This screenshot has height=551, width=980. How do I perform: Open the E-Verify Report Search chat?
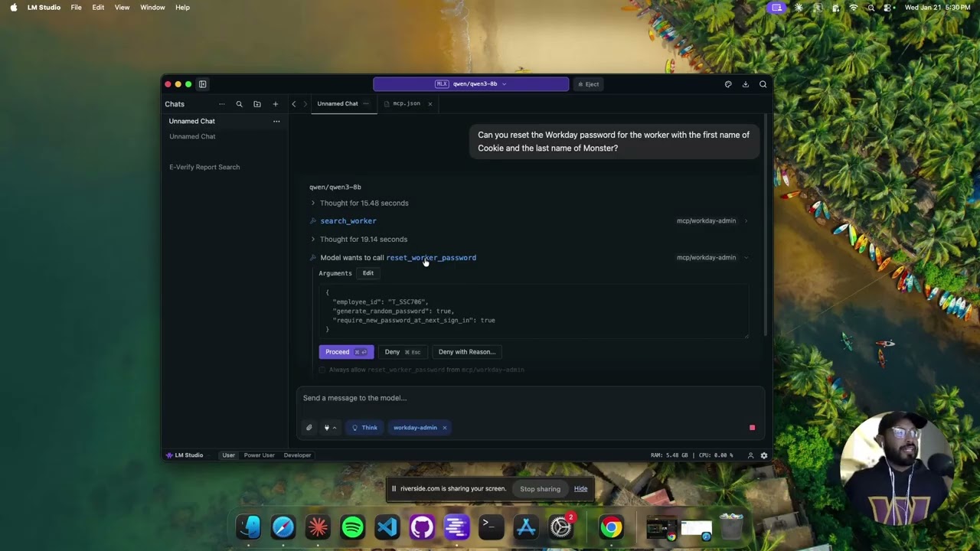pyautogui.click(x=204, y=167)
